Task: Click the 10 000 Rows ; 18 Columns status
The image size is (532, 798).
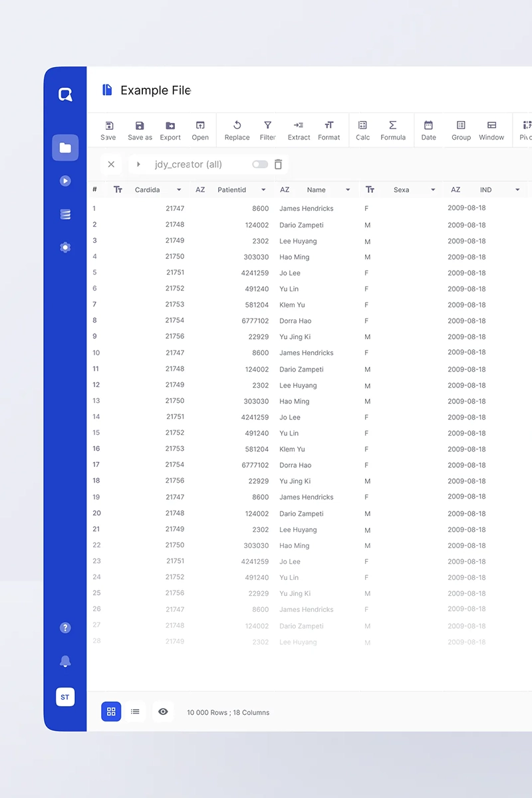Action: click(228, 712)
